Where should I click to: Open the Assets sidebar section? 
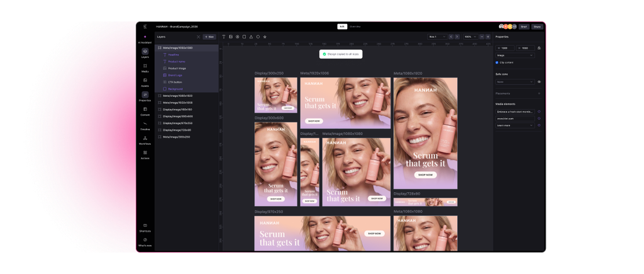pos(145,82)
